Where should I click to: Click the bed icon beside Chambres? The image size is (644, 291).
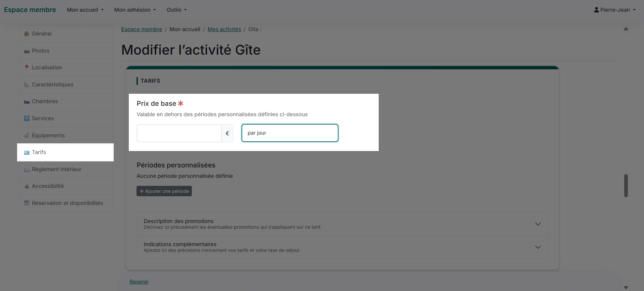[27, 102]
